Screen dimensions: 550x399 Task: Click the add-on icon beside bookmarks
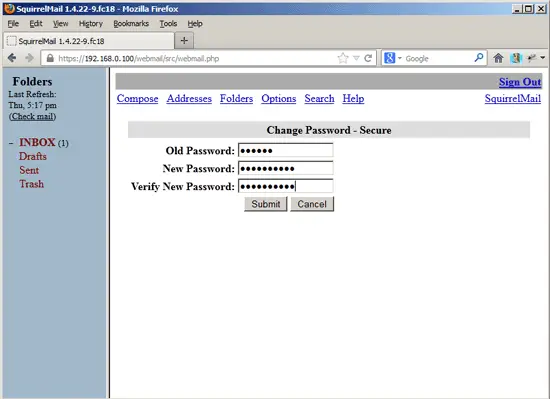(x=532, y=58)
